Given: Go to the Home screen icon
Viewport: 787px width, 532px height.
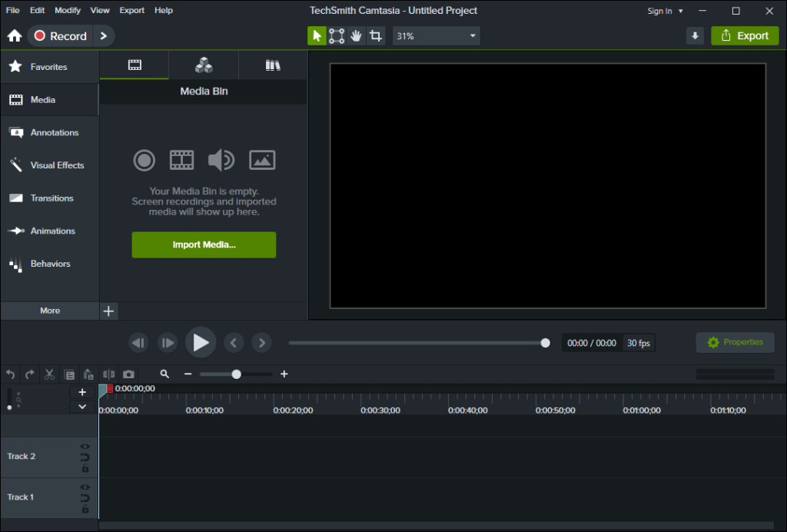Looking at the screenshot, I should tap(15, 35).
